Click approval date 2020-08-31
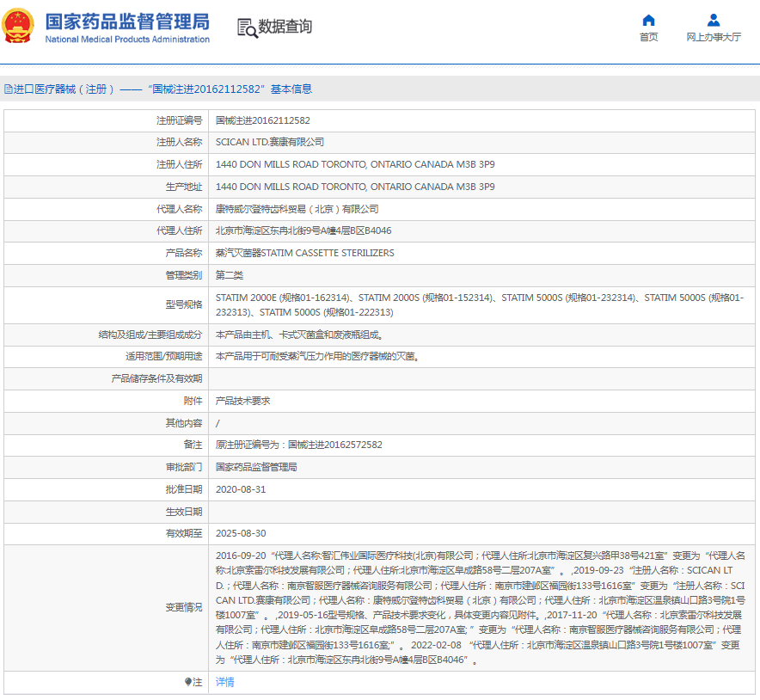This screenshot has height=700, width=760. [x=241, y=489]
